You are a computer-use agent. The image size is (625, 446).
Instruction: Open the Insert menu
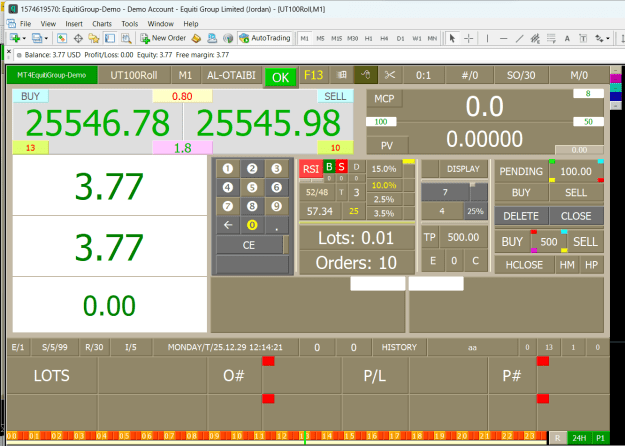coord(74,24)
